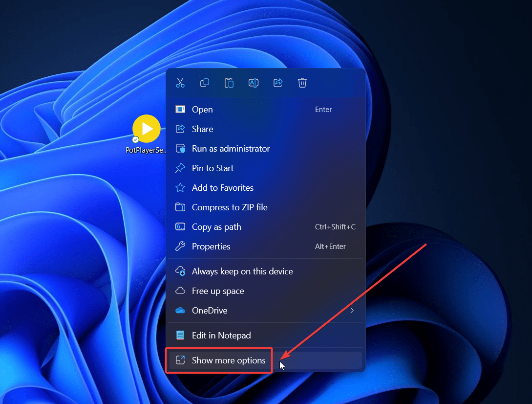Choose Run as administrator
The image size is (532, 404).
pos(230,148)
